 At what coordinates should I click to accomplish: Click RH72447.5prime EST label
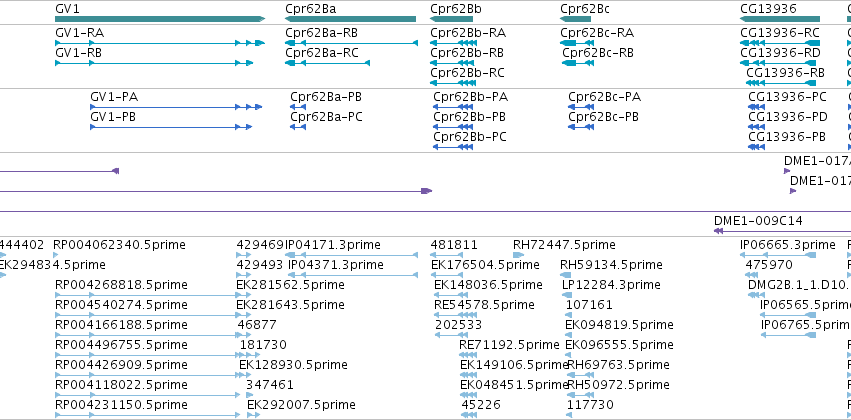564,245
